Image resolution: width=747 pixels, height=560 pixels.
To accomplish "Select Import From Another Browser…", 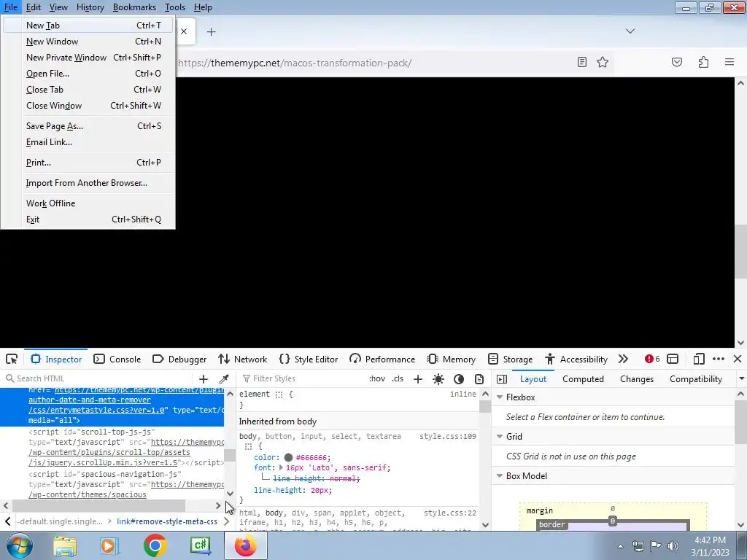I will [x=88, y=183].
